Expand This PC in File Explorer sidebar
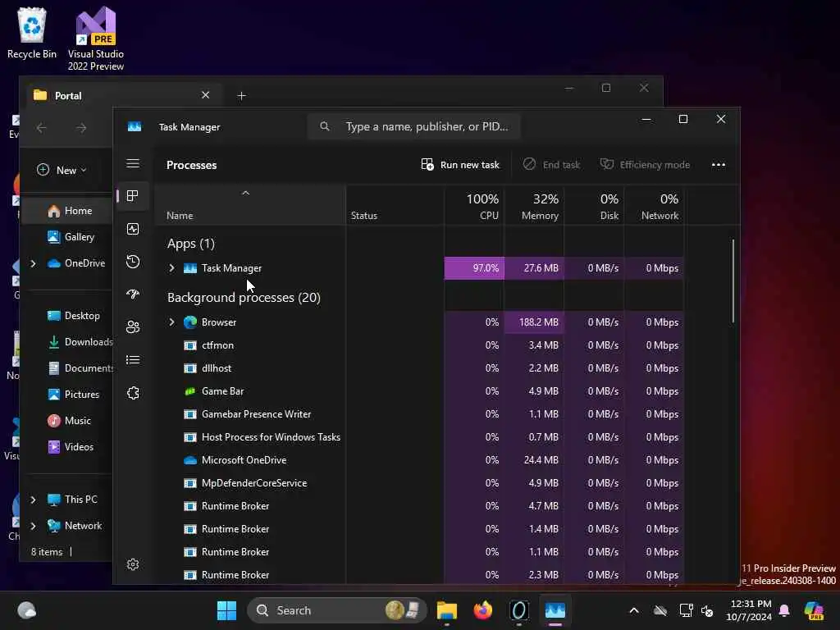The image size is (840, 630). pos(33,500)
